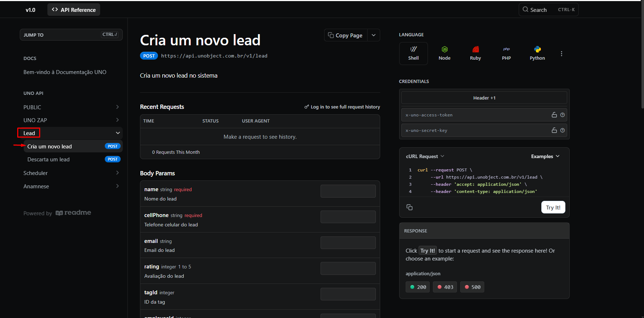Viewport: 644px width, 318px height.
Task: Click the 'Make a request to see history.' text
Action: pyautogui.click(x=260, y=137)
